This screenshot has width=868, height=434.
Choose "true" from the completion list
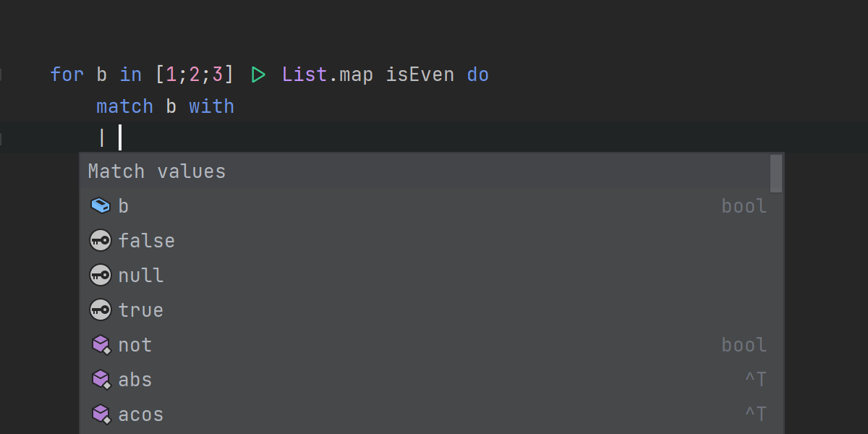tap(140, 310)
